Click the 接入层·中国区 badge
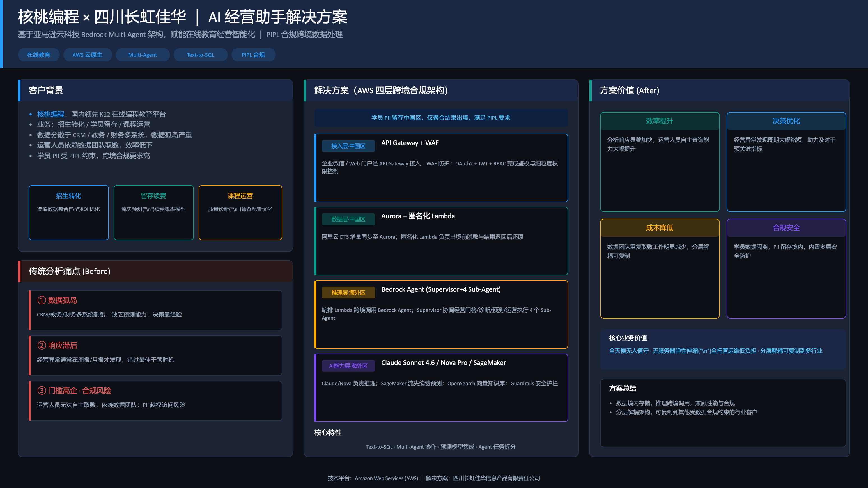This screenshot has width=868, height=488. (348, 146)
